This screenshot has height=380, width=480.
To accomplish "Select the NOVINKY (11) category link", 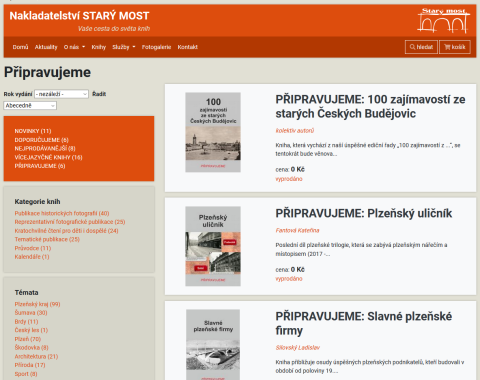I will pos(33,131).
